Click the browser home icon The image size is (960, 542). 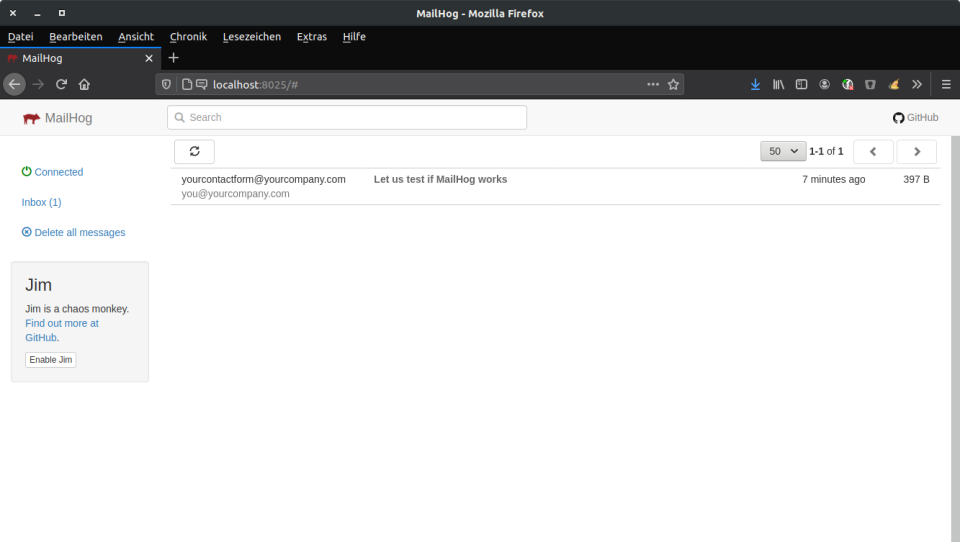click(x=84, y=85)
